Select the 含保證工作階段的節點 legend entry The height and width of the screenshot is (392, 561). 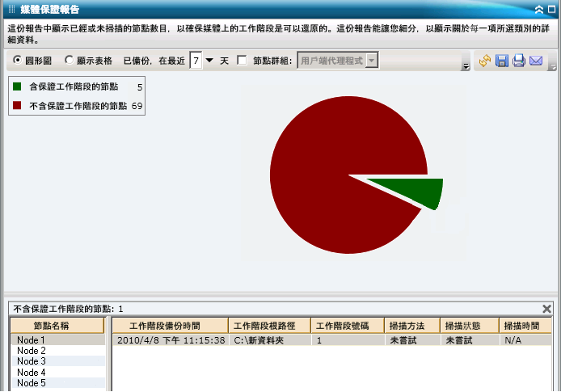tap(74, 86)
